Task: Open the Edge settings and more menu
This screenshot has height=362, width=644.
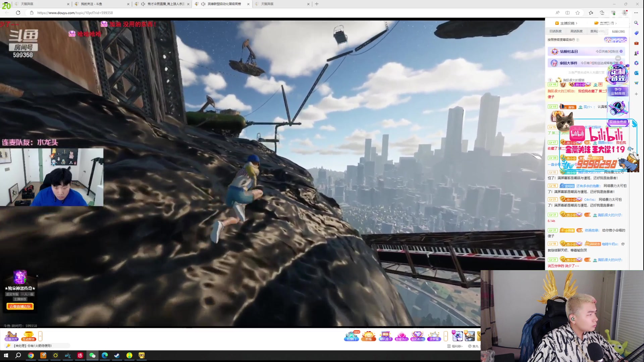Action: point(636,13)
